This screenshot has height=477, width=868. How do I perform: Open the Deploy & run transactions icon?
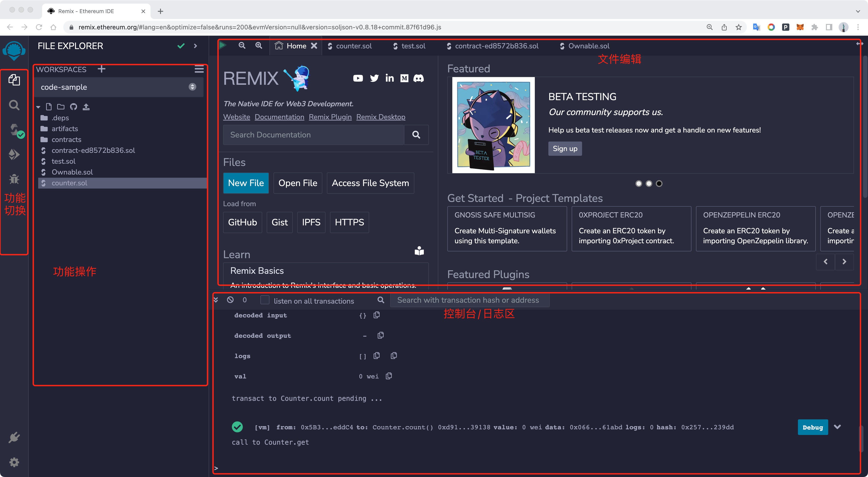(x=14, y=154)
